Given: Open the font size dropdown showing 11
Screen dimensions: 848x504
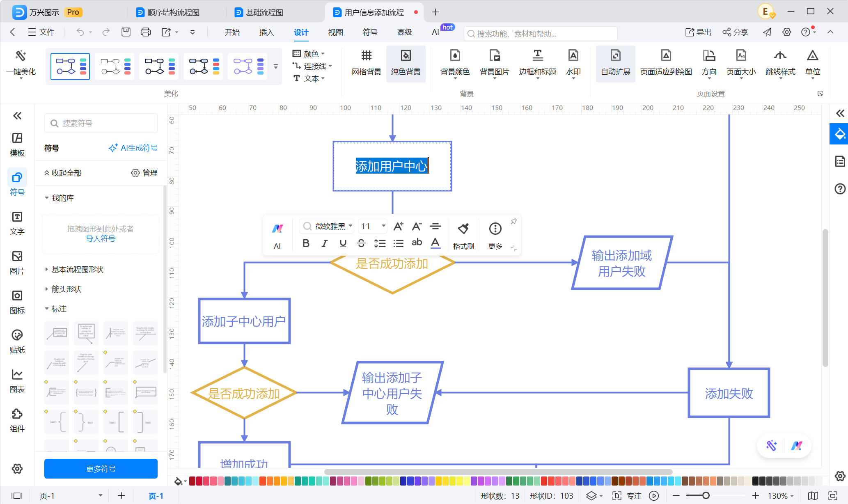Looking at the screenshot, I should 373,226.
